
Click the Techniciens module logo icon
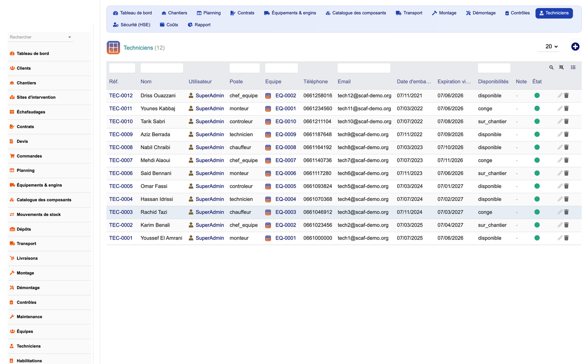click(113, 48)
